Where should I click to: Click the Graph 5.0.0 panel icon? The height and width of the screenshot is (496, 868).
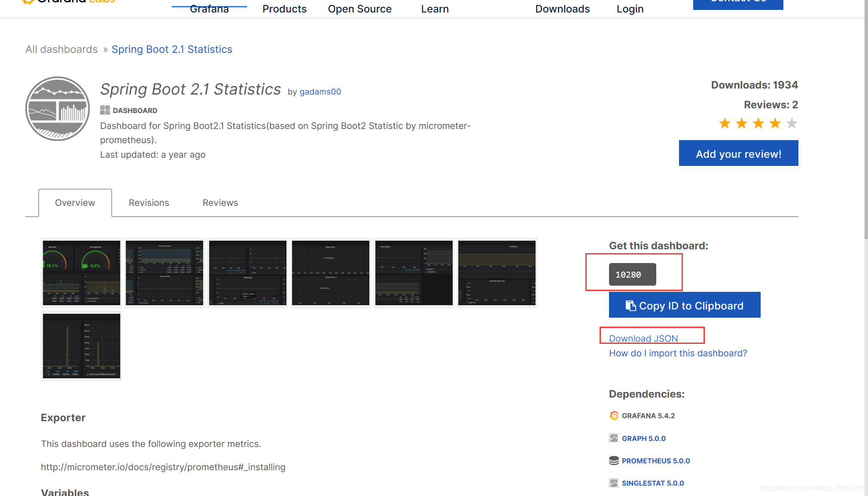[614, 438]
